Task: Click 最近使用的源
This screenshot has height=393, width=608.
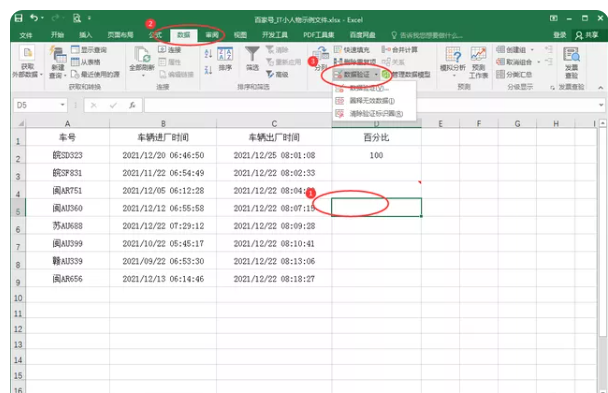Action: click(x=95, y=74)
